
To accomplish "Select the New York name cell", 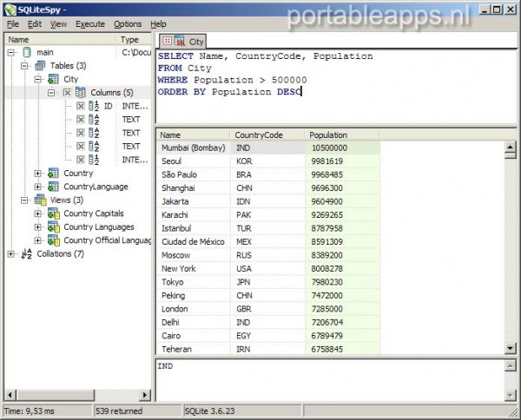I will (x=194, y=269).
